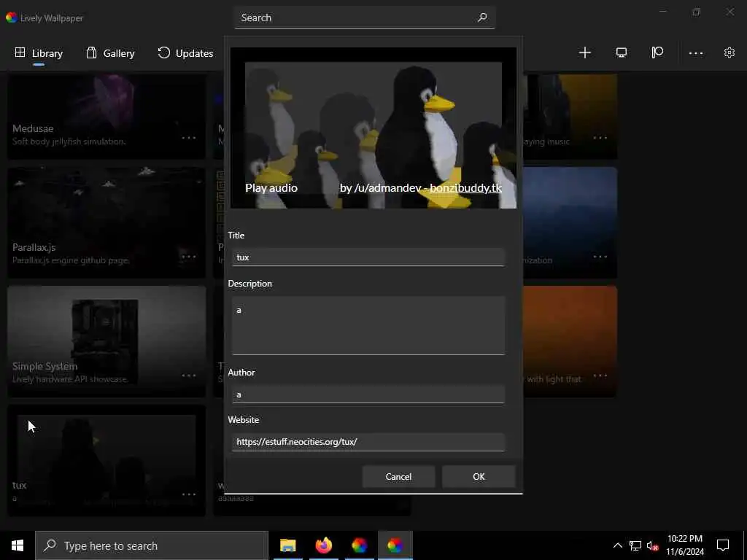
Task: Open the bonzibuddy.tk link
Action: 465,188
